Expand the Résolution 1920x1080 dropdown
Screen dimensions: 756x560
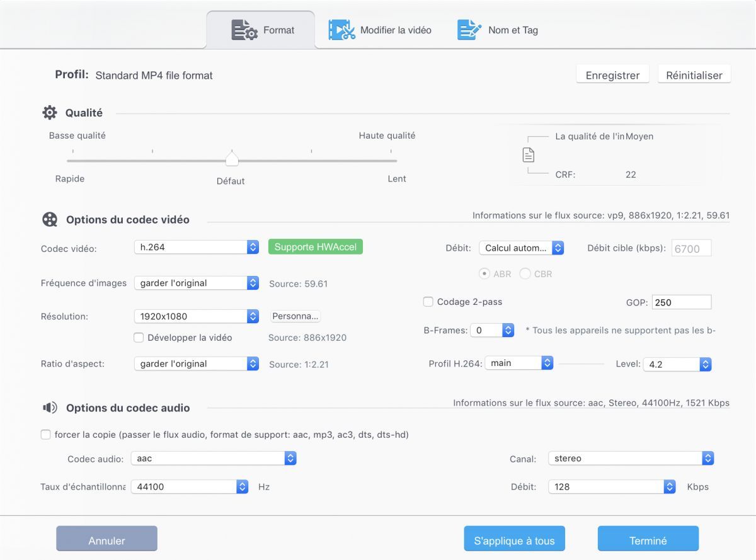(x=196, y=316)
